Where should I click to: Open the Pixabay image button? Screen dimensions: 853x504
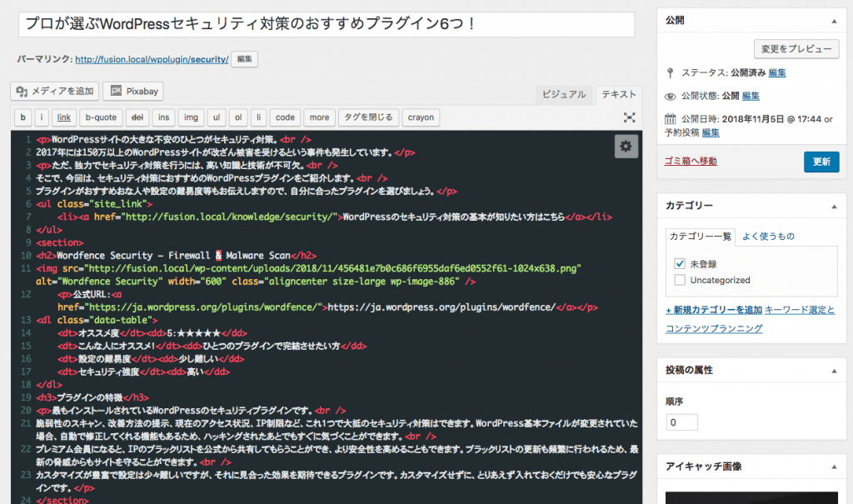pos(133,91)
